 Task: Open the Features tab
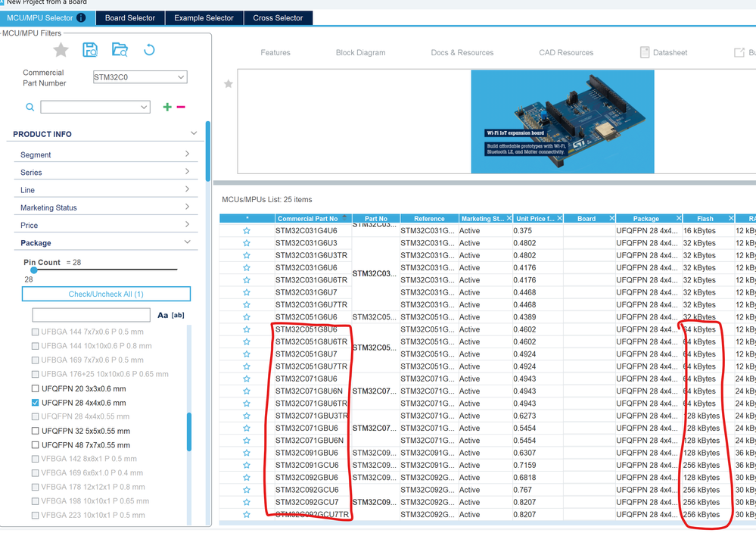275,52
